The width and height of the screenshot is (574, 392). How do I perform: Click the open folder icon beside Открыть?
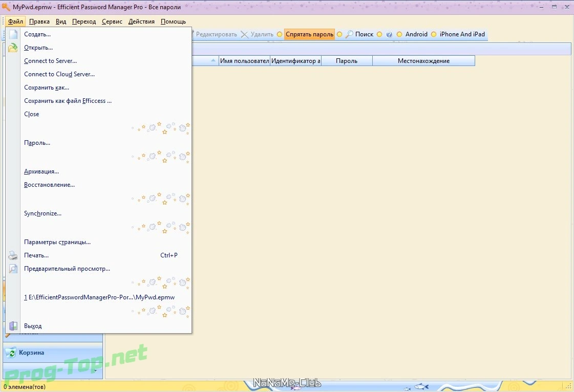tap(13, 48)
